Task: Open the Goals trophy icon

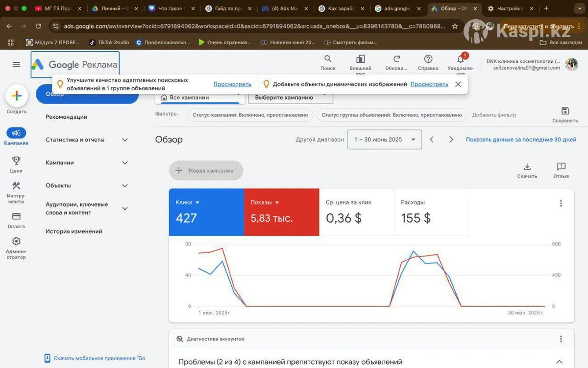Action: pos(16,161)
